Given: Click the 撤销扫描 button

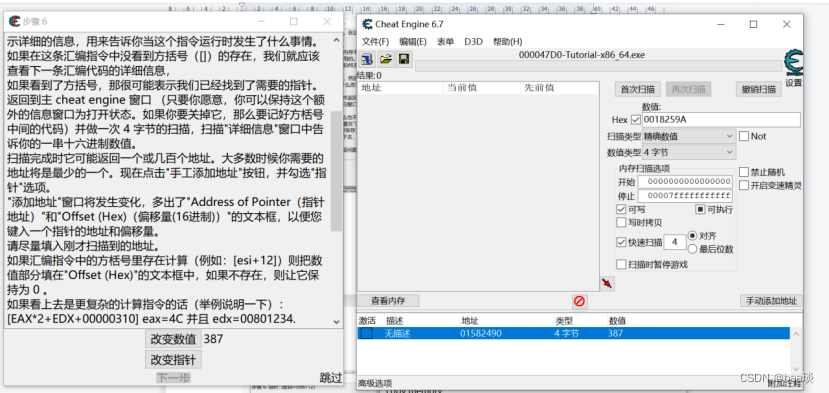Looking at the screenshot, I should click(759, 89).
